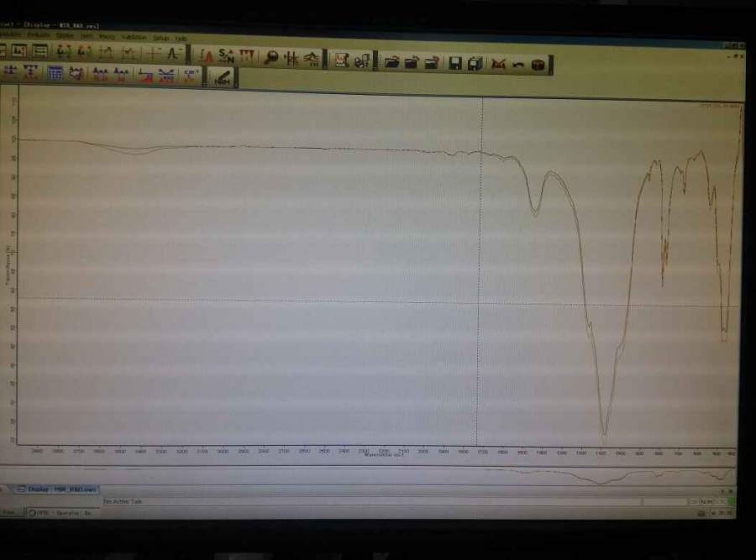Click the greyed peak icon left of the checkmark peak icon
The image size is (756, 560).
point(106,52)
